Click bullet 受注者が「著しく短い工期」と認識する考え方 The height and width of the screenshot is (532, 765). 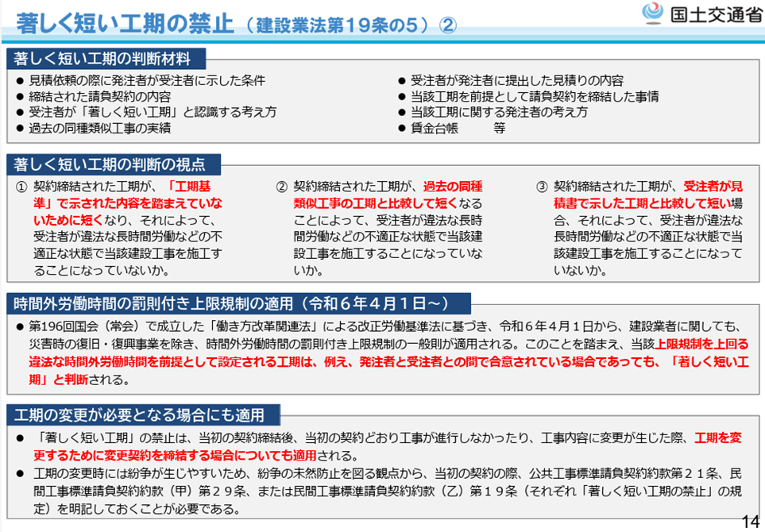153,112
